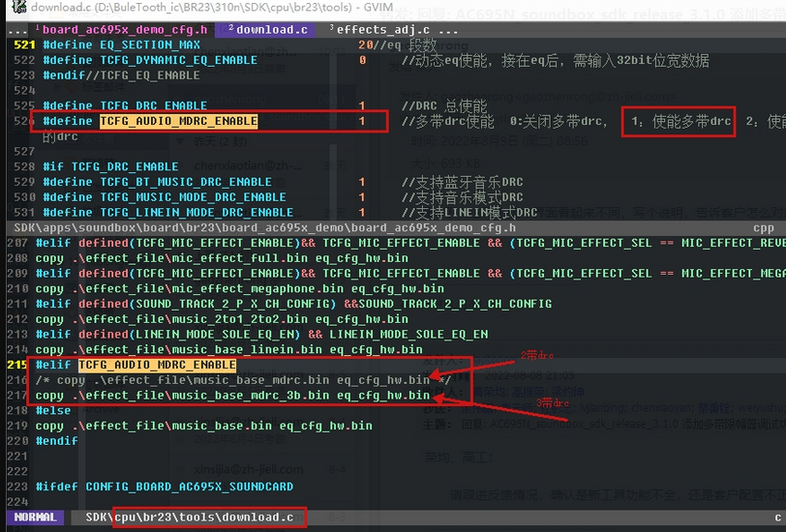Click TCFG_BT_MUSIC_DRC_ENABLE on line 529
The width and height of the screenshot is (786, 532).
pos(186,182)
